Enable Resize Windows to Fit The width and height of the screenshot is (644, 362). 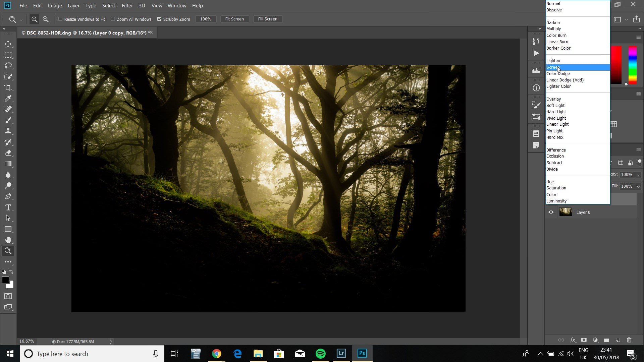60,19
